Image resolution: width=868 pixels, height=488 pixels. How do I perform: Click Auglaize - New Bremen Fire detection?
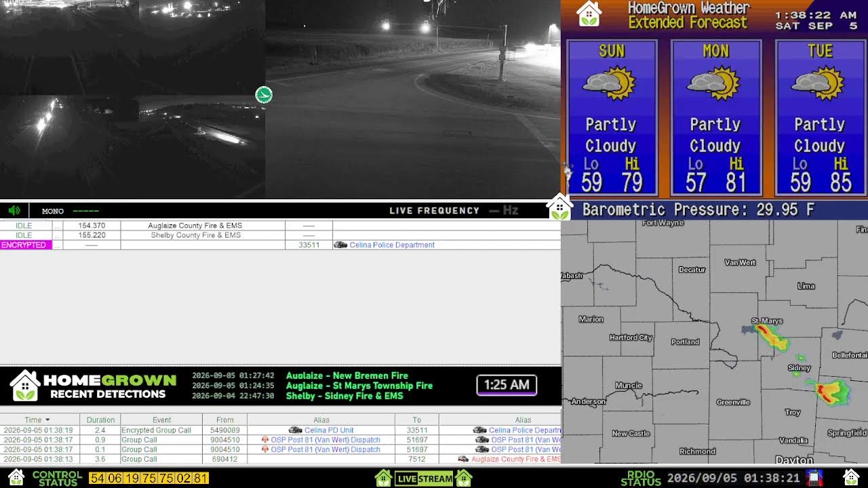[x=347, y=375]
